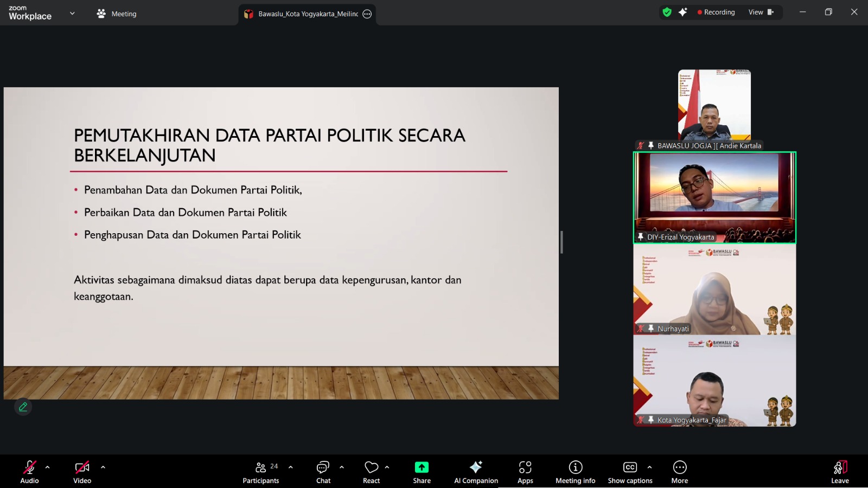Viewport: 868px width, 488px height.
Task: Enable Show captions
Action: 630,471
